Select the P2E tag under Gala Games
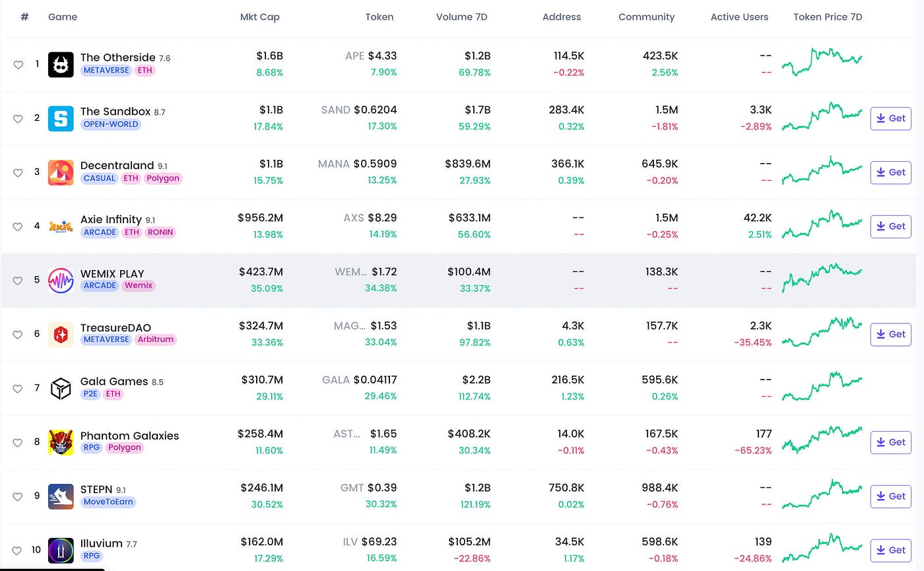The height and width of the screenshot is (571, 924). pyautogui.click(x=90, y=394)
